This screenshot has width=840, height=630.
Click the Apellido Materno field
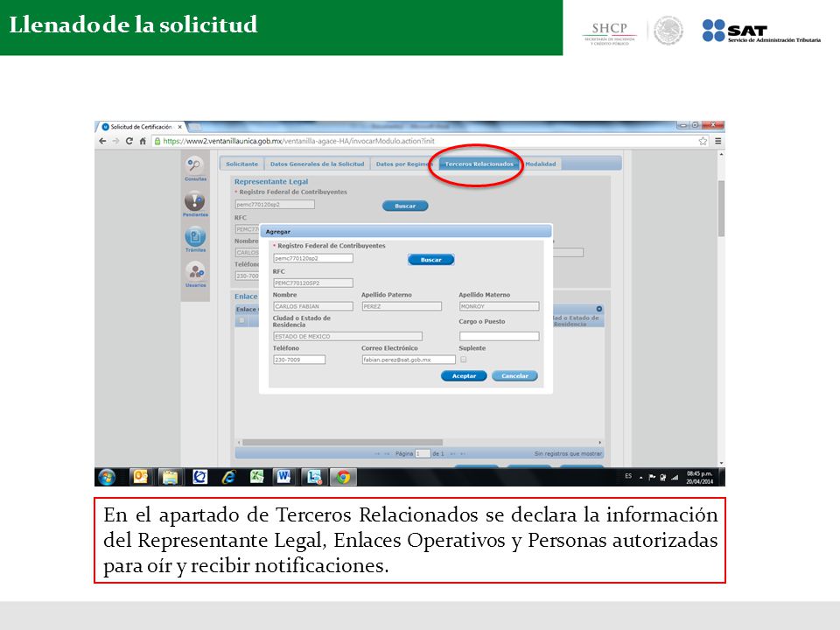[500, 306]
